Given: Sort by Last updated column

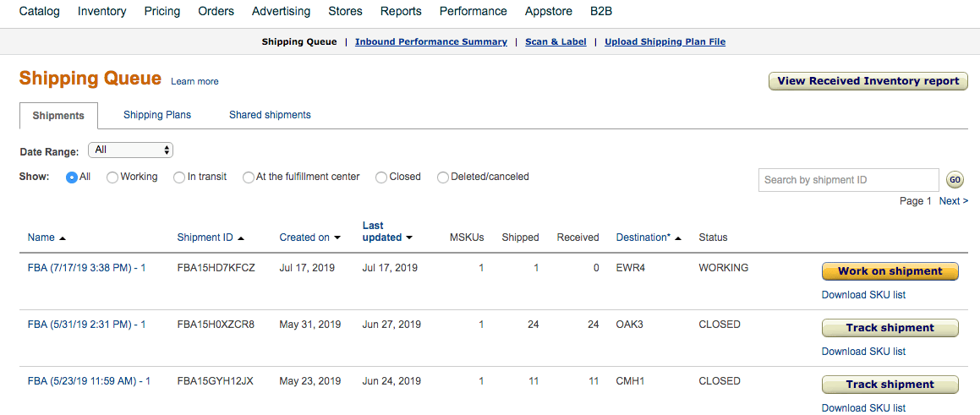Looking at the screenshot, I should (x=387, y=232).
